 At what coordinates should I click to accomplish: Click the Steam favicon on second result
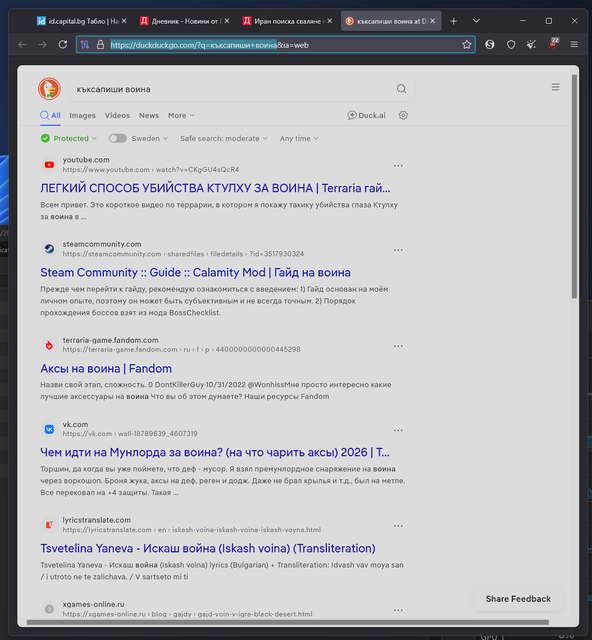coord(49,249)
